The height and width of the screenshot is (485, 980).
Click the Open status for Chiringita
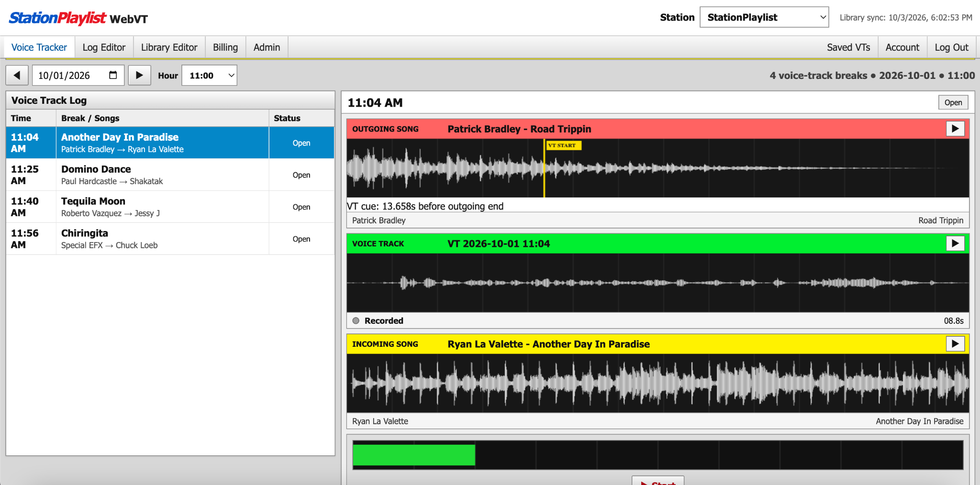[x=301, y=239]
